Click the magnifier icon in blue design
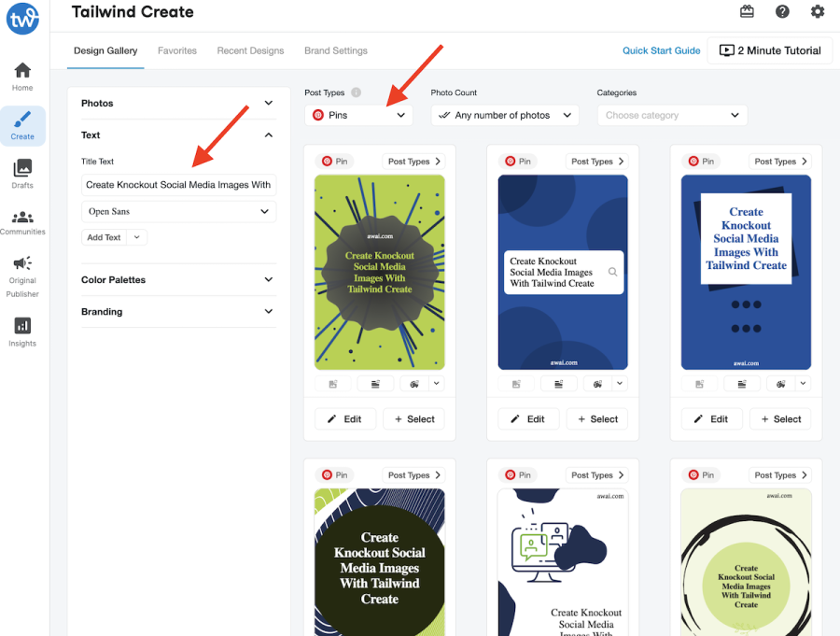Screen dimensions: 840x636 point(613,272)
